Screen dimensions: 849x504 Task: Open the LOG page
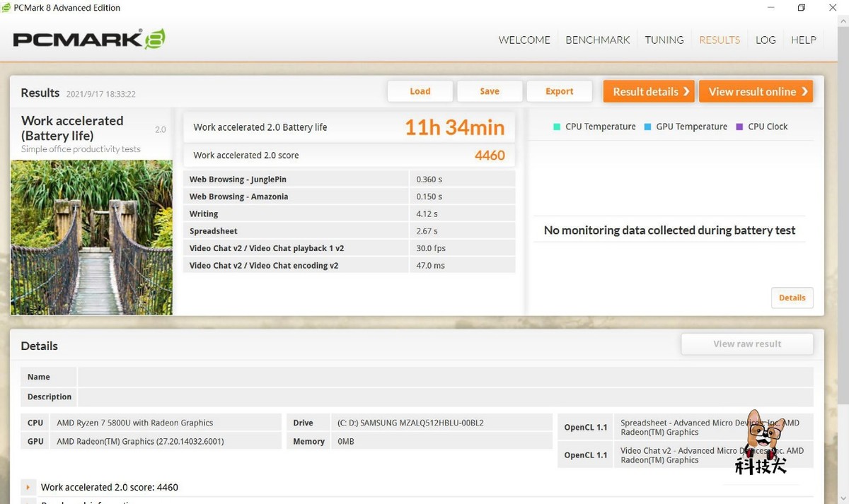(x=766, y=40)
